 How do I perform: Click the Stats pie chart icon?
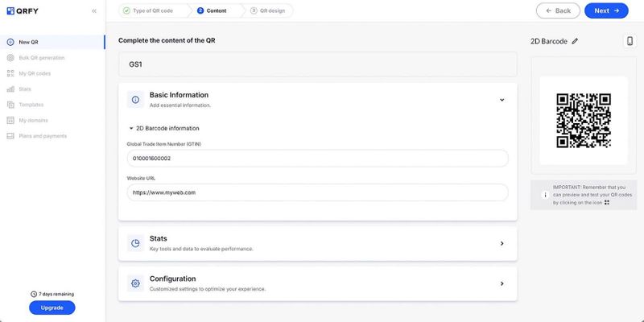pos(135,243)
